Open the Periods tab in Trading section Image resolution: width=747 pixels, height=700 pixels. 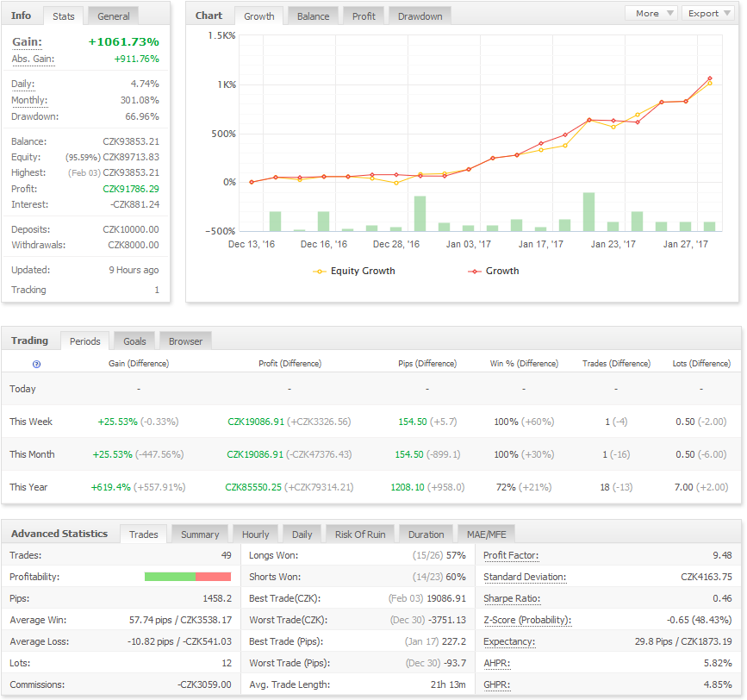(84, 341)
